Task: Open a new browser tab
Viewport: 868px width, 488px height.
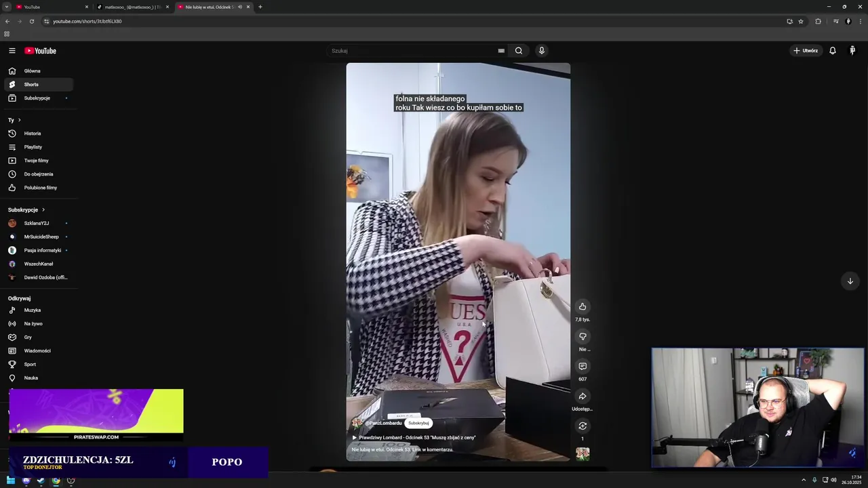Action: coord(260,7)
